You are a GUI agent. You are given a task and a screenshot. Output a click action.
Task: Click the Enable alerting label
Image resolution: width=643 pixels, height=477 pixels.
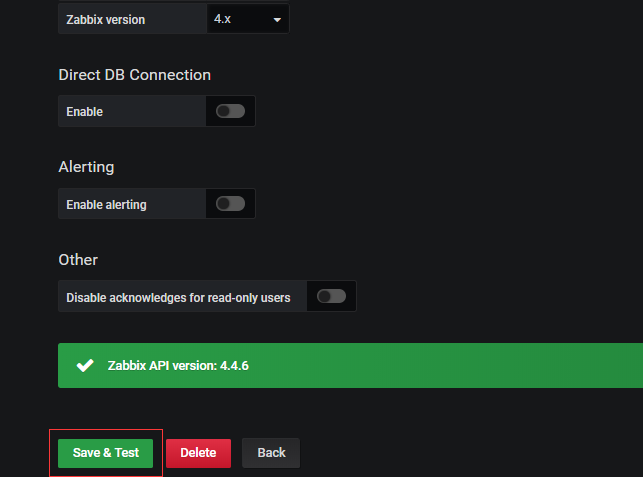(x=106, y=205)
